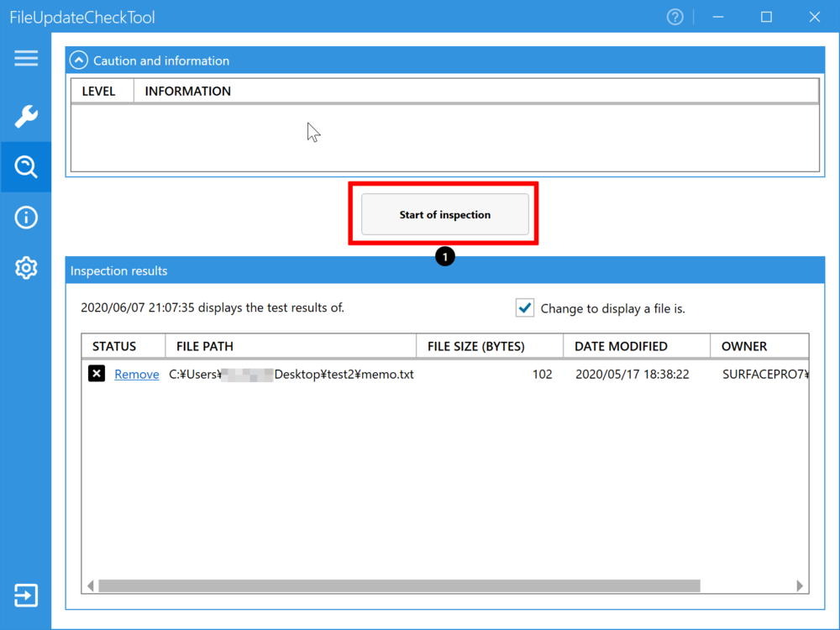The height and width of the screenshot is (630, 840).
Task: Sort by the STATUS column header
Action: click(114, 346)
